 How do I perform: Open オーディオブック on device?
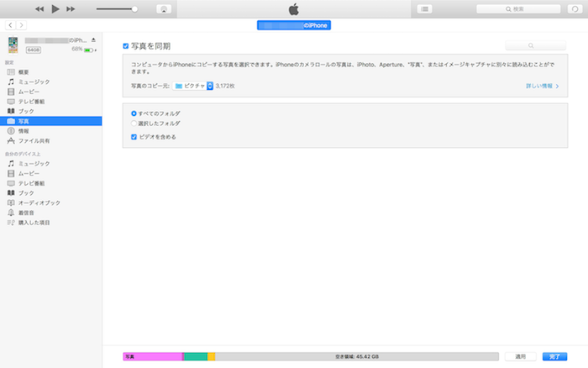click(51, 202)
